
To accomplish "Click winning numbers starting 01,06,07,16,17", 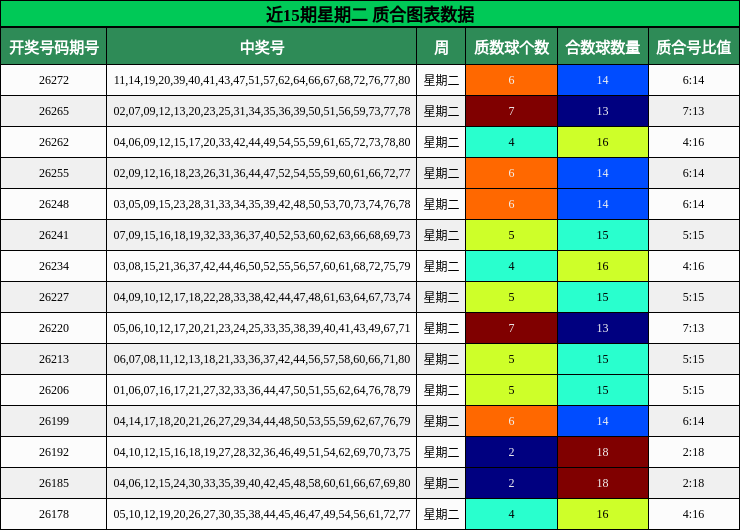I will 262,390.
